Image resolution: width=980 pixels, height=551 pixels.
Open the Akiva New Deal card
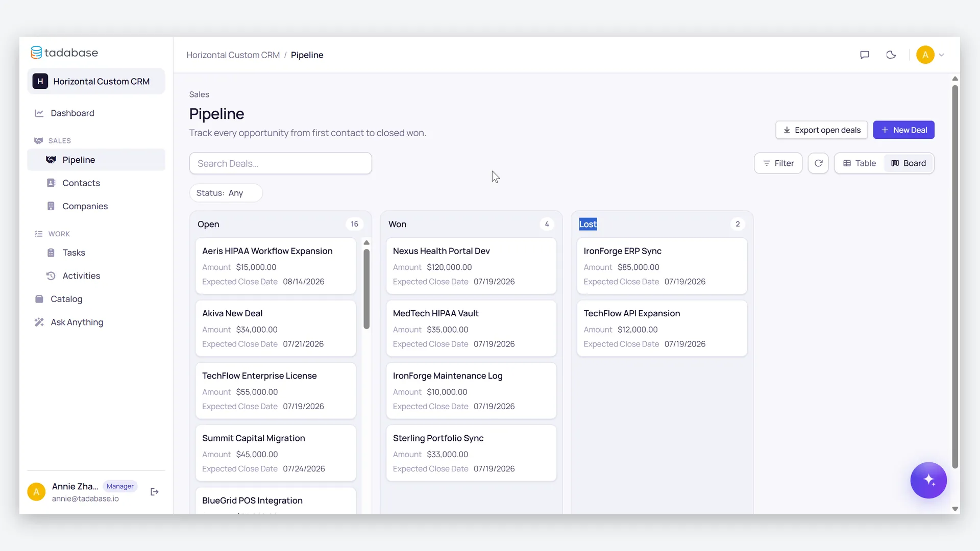276,328
